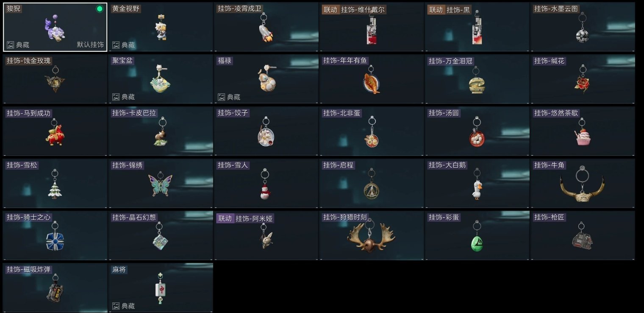Select the 挂饰-蚀金玫瑰 card
This screenshot has width=644, height=313.
(55, 79)
